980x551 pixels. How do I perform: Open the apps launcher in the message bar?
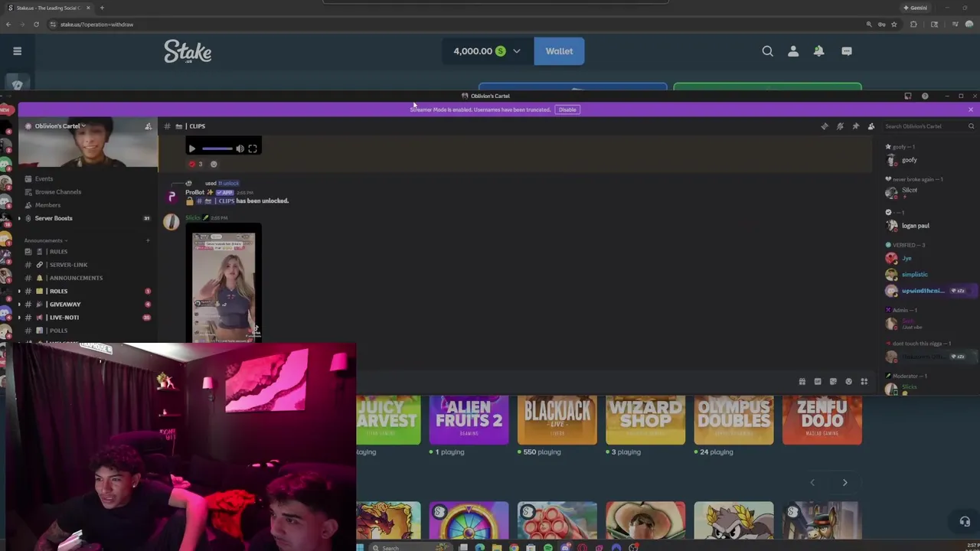pos(864,381)
